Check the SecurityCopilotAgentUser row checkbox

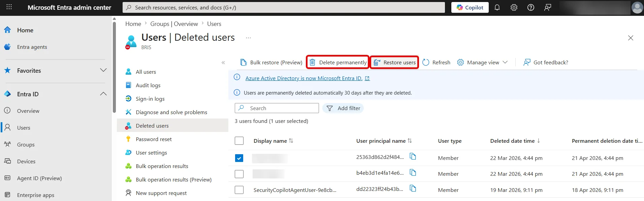click(239, 190)
